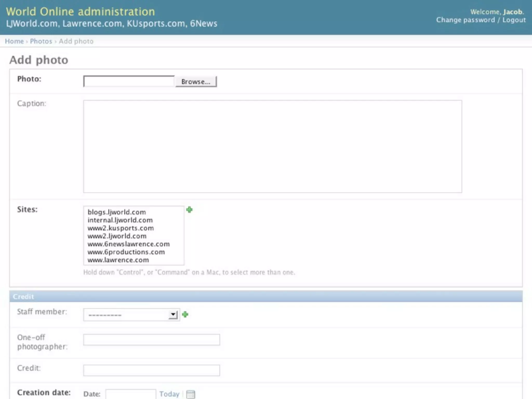Select www2.ljworld.com in Sites list
Viewport: 532px width, 399px height.
[x=117, y=236]
